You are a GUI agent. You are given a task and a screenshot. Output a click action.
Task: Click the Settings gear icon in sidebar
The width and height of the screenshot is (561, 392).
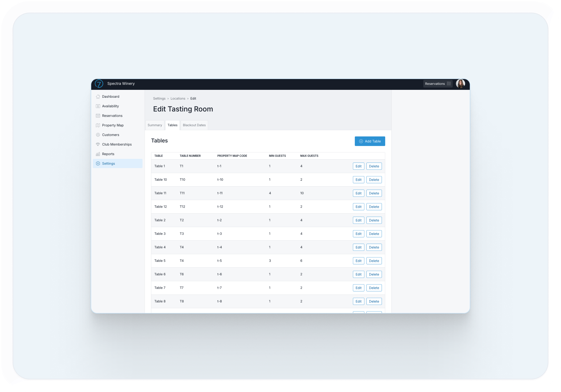pos(98,164)
